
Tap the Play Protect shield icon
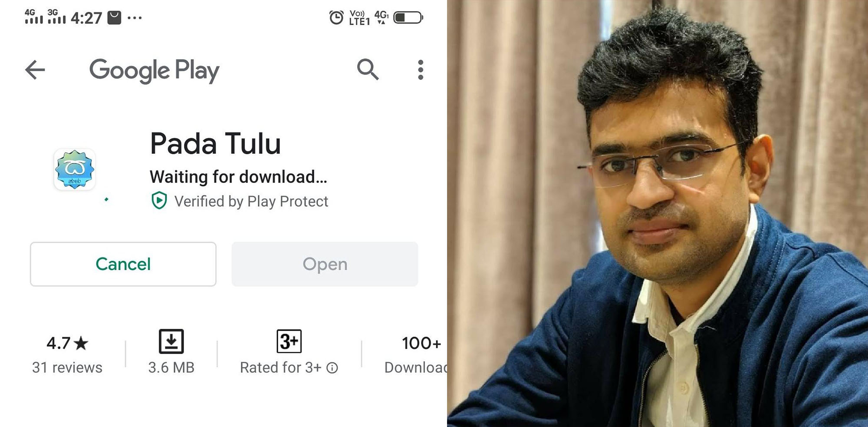(159, 201)
